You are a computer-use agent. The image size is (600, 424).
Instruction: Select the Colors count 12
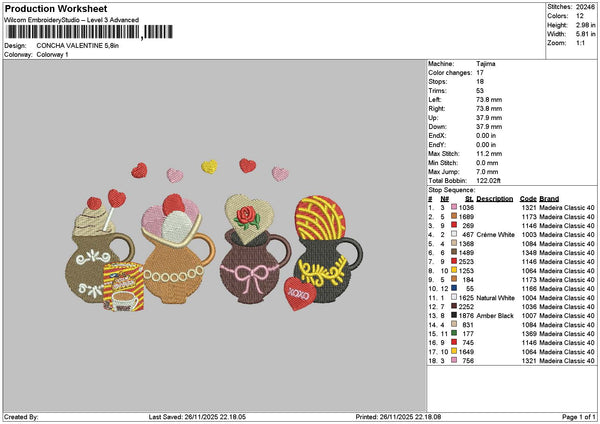pos(580,16)
